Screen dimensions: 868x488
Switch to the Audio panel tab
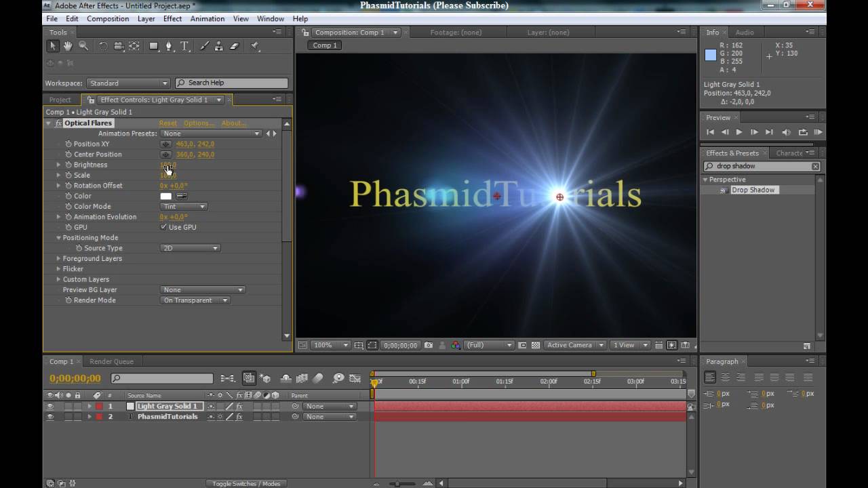click(x=745, y=33)
